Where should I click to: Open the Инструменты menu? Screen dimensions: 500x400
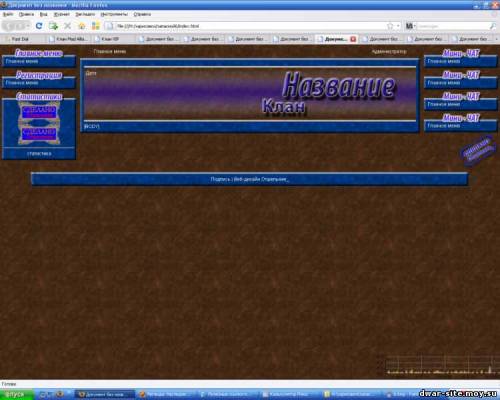[x=114, y=14]
